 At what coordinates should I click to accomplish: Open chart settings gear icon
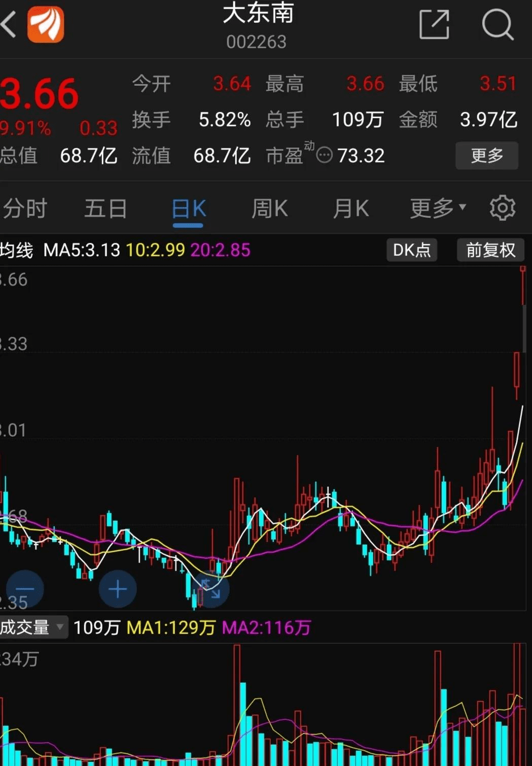[x=502, y=208]
